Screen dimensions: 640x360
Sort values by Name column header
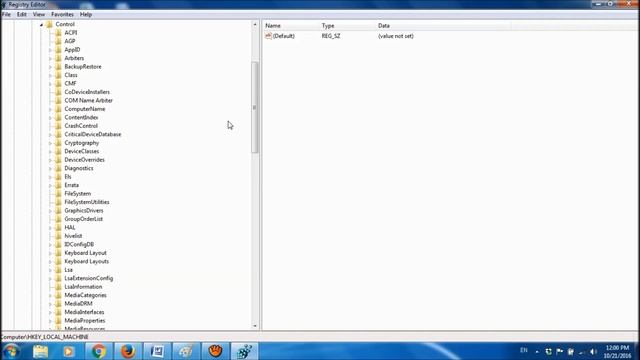[x=291, y=26]
